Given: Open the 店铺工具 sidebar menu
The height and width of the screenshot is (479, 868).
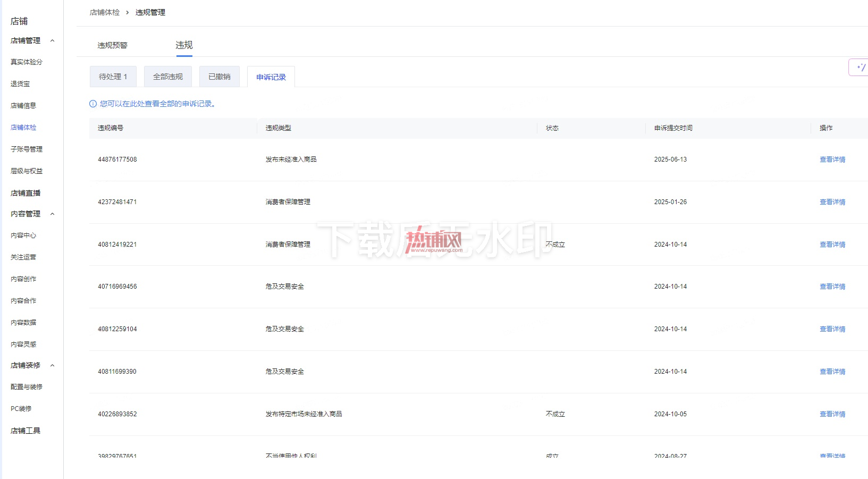Looking at the screenshot, I should click(26, 431).
